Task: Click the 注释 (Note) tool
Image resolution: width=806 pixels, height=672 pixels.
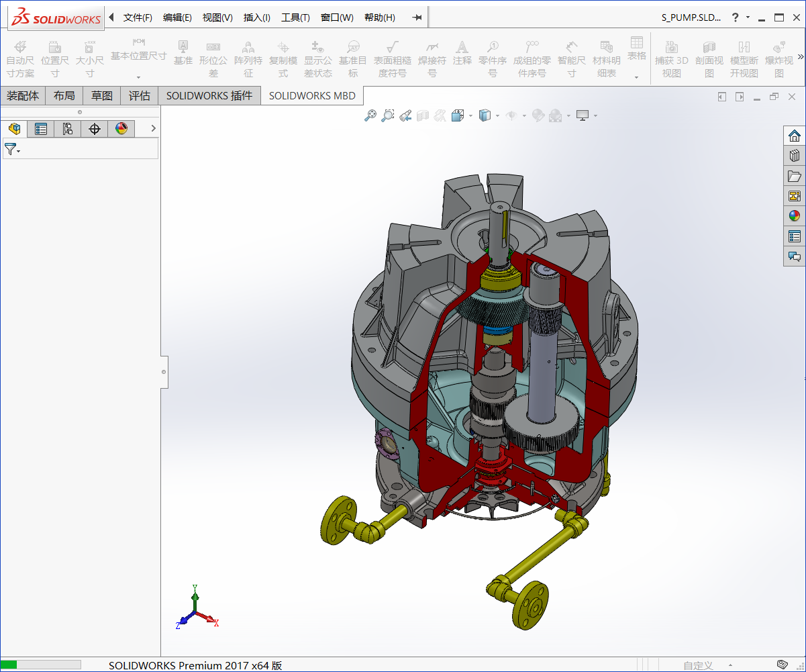Action: coord(462,52)
